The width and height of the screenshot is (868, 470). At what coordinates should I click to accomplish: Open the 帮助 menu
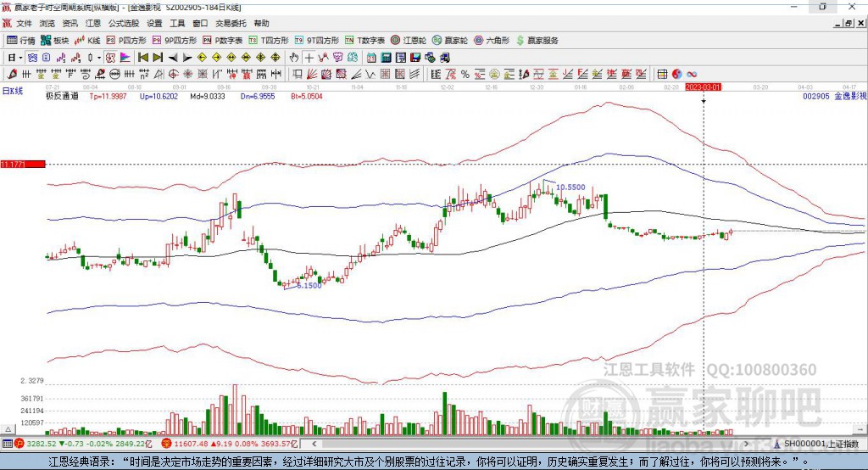pos(261,23)
